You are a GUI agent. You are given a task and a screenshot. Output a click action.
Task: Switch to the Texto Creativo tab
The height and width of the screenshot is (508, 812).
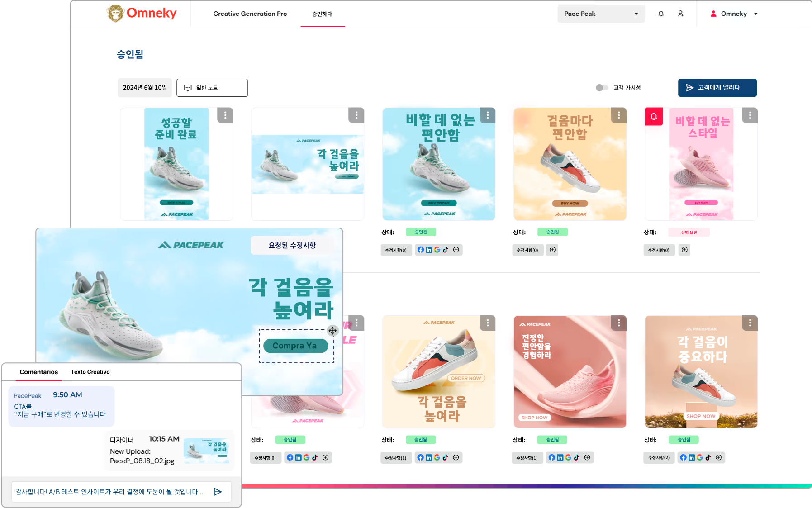(x=90, y=372)
